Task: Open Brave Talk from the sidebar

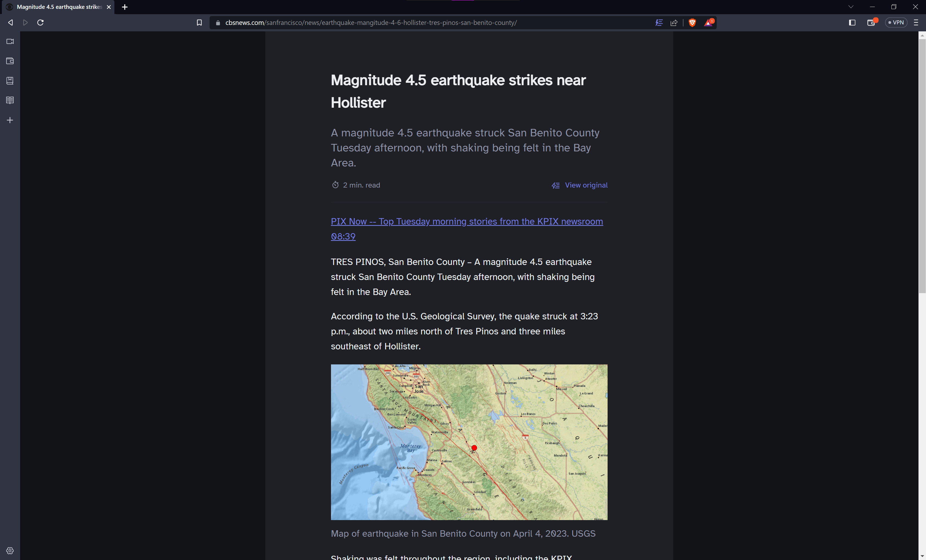Action: [x=10, y=41]
